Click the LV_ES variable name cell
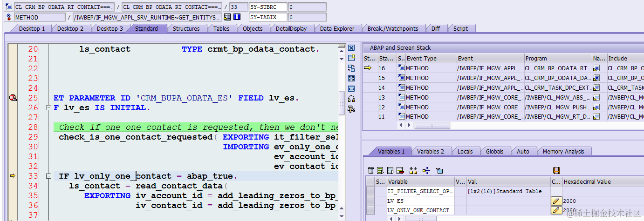Image resolution: width=644 pixels, height=221 pixels. (x=420, y=201)
